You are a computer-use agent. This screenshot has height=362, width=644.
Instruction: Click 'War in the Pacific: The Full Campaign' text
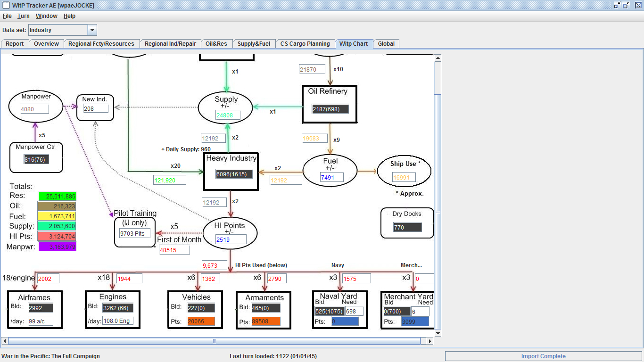tap(51, 356)
